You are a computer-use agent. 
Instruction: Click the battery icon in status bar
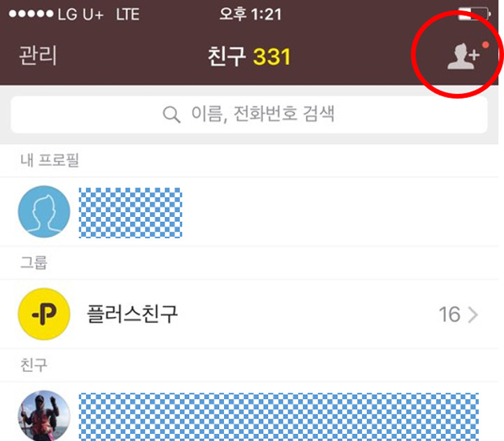tap(474, 14)
